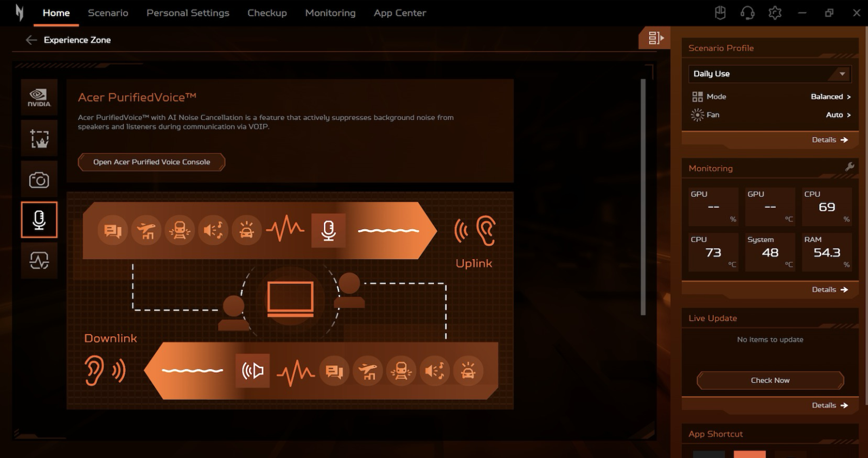Click the Experience Zone vertical scrollbar
Image resolution: width=868 pixels, height=458 pixels.
(643, 197)
